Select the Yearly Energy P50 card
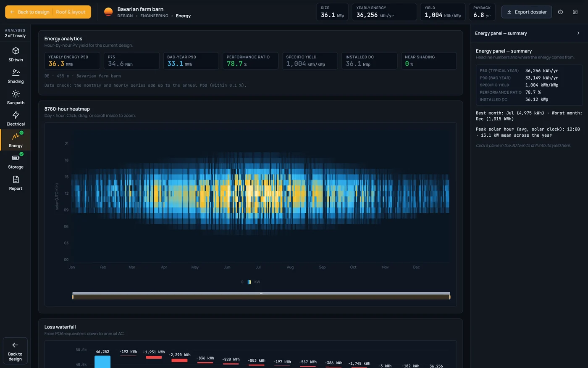588x368 pixels. tap(72, 61)
